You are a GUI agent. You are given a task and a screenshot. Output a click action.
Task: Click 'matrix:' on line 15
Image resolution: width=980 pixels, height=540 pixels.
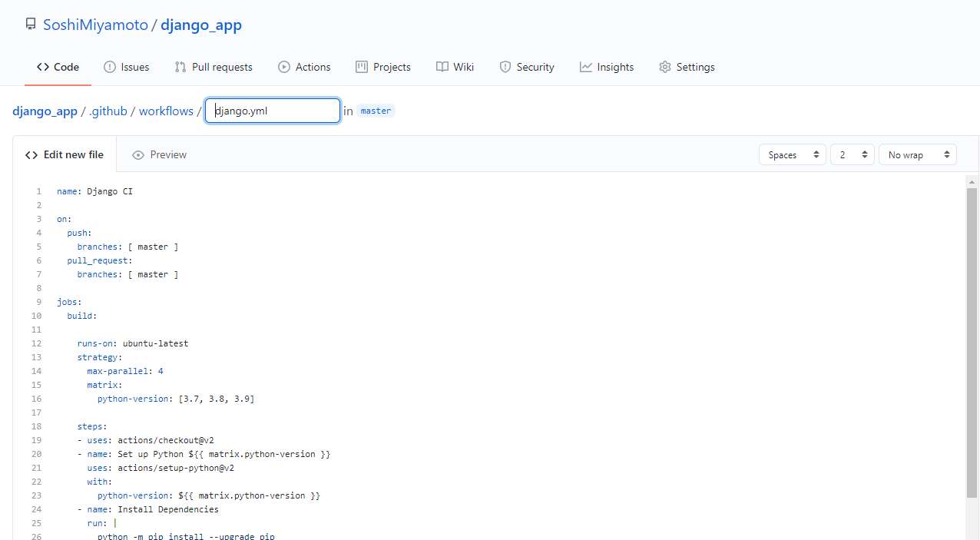pyautogui.click(x=105, y=385)
